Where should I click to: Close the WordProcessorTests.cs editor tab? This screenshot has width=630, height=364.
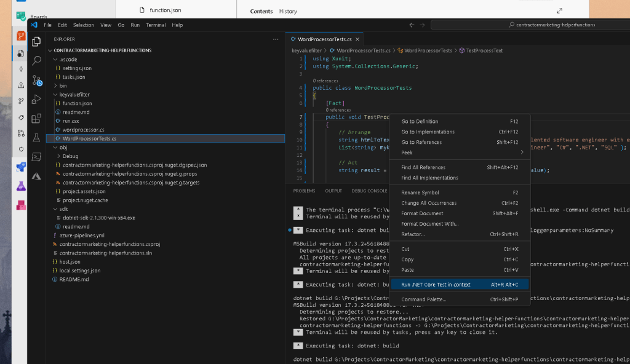click(x=357, y=39)
